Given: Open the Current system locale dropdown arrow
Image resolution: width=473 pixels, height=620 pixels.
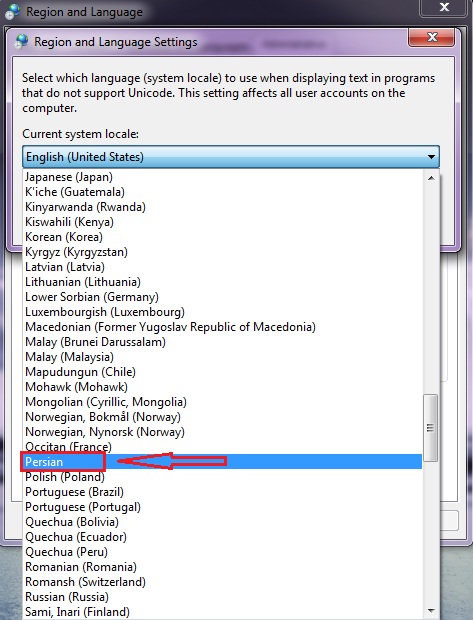Looking at the screenshot, I should [431, 157].
